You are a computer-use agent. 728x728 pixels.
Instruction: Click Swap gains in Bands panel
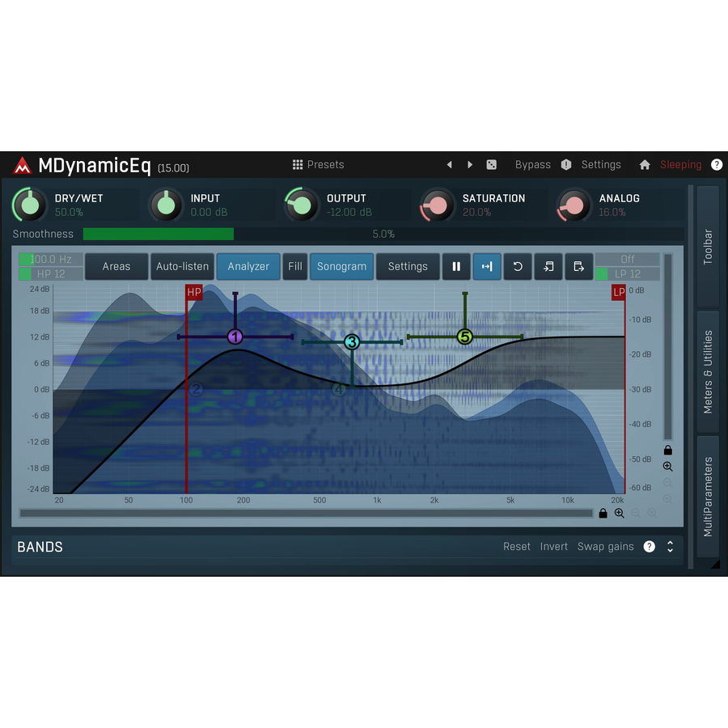click(x=605, y=547)
